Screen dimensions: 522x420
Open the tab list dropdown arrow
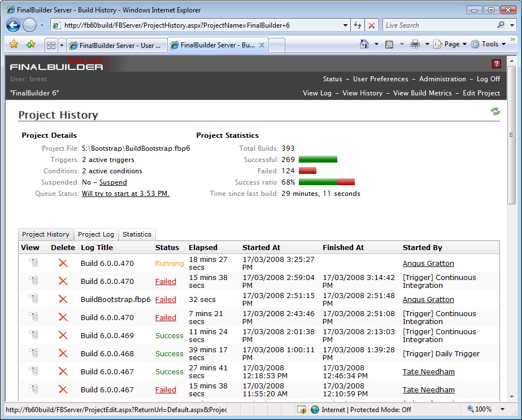(62, 45)
